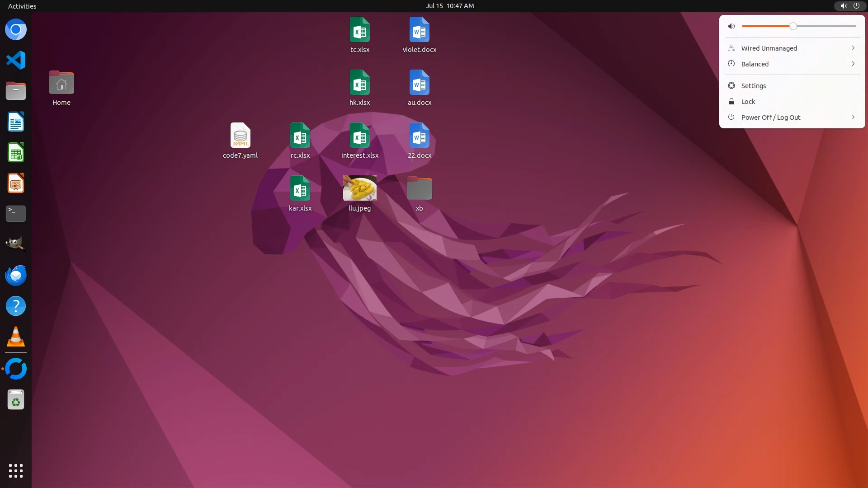The width and height of the screenshot is (868, 488).
Task: Open the Trash icon in dock
Action: [16, 400]
